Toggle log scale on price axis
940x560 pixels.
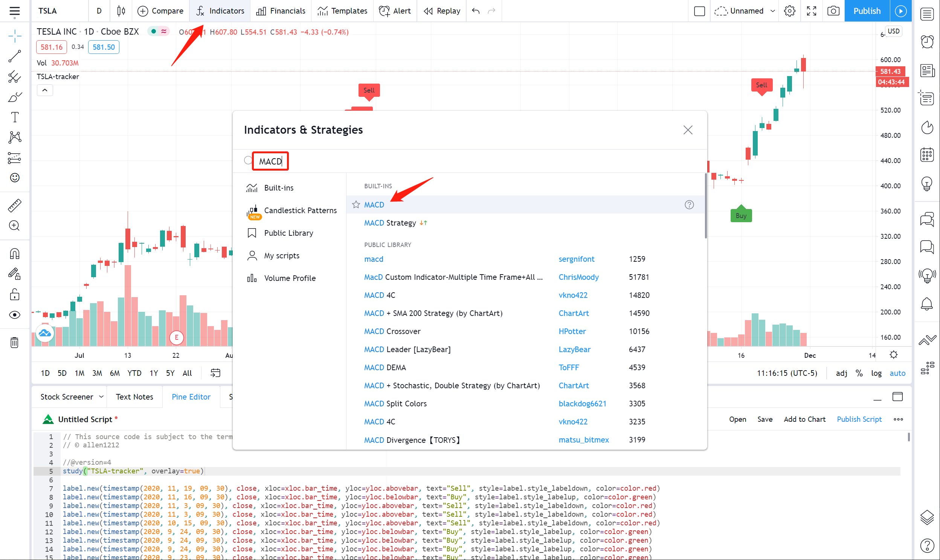(876, 373)
